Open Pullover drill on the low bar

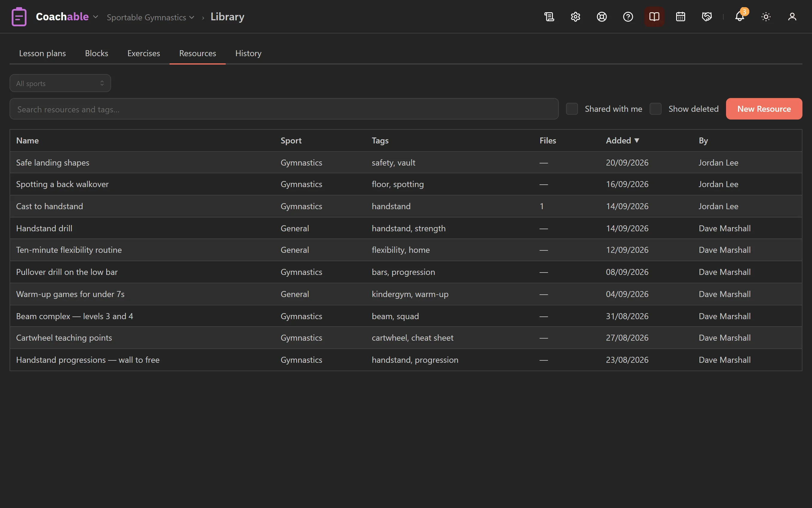pos(406,272)
